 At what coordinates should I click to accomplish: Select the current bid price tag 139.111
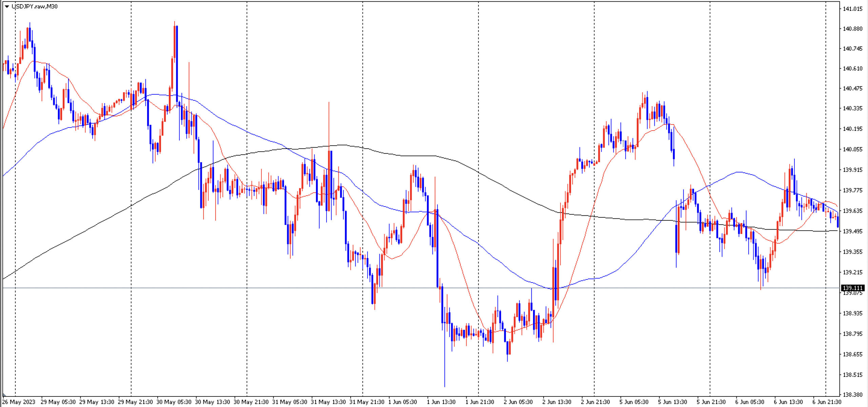[x=853, y=288]
